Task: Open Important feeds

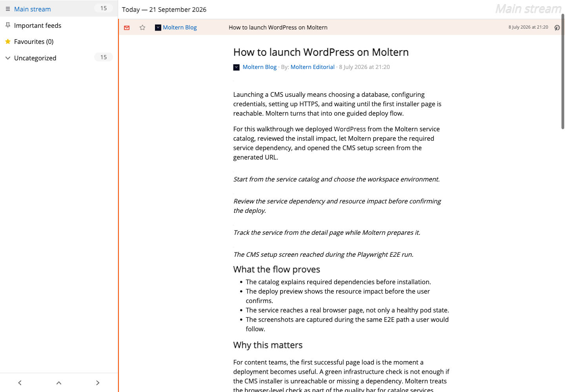Action: [38, 25]
